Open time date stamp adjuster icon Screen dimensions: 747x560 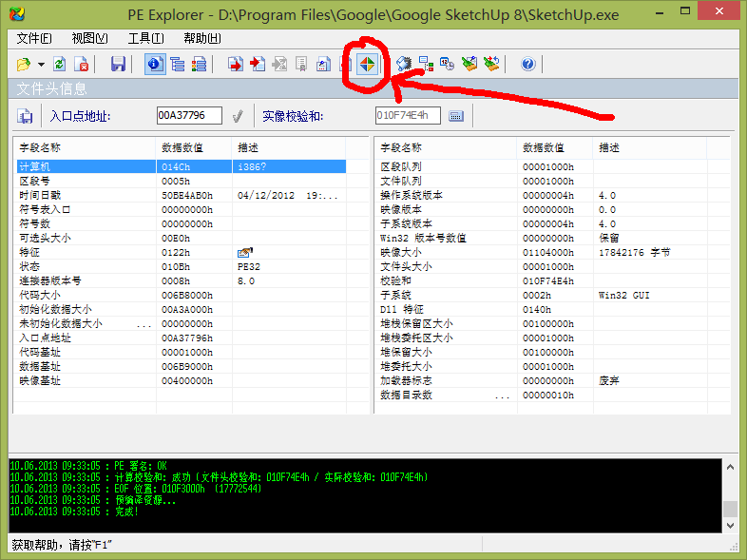coord(447,64)
